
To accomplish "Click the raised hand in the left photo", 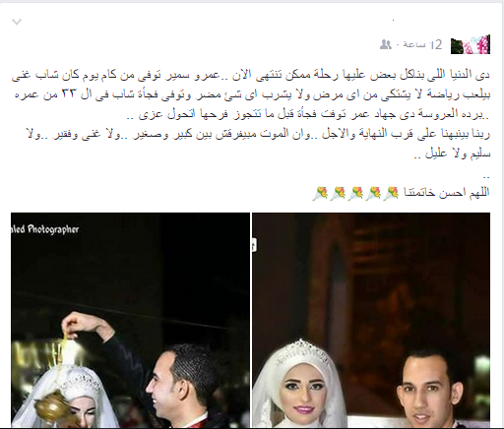I will 79,324.
